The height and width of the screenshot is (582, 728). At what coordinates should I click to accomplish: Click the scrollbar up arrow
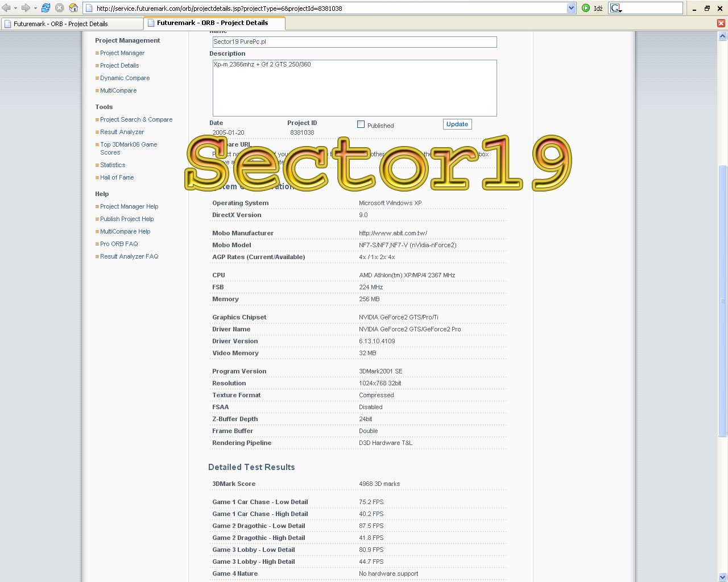point(722,36)
